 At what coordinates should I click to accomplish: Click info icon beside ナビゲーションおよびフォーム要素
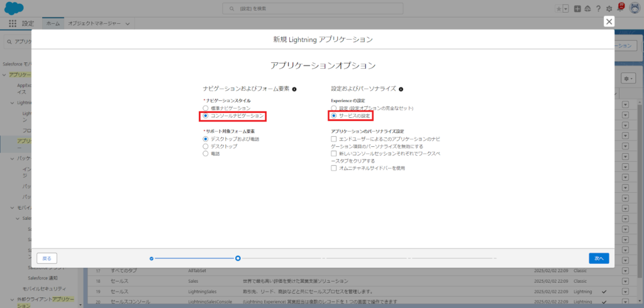(x=294, y=89)
